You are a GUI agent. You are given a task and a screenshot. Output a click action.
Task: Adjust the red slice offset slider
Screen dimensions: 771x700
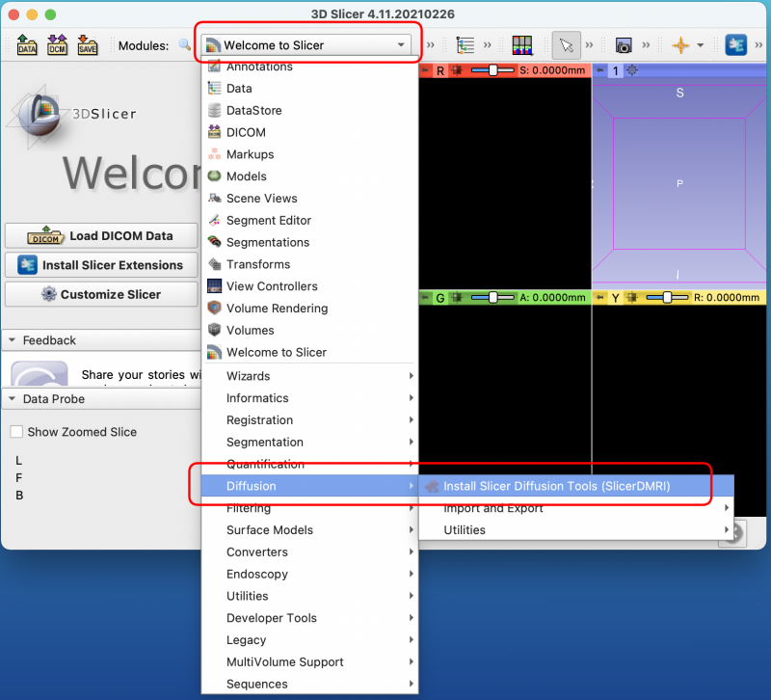tap(492, 70)
